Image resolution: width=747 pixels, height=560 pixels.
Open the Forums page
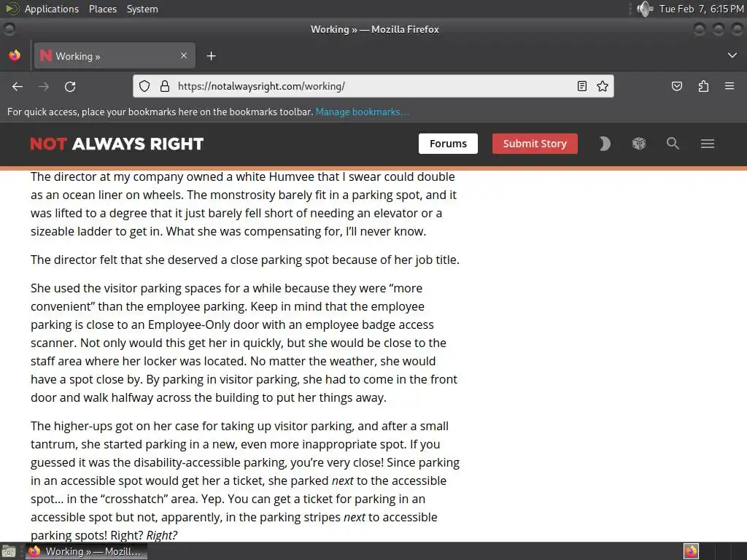[448, 144]
